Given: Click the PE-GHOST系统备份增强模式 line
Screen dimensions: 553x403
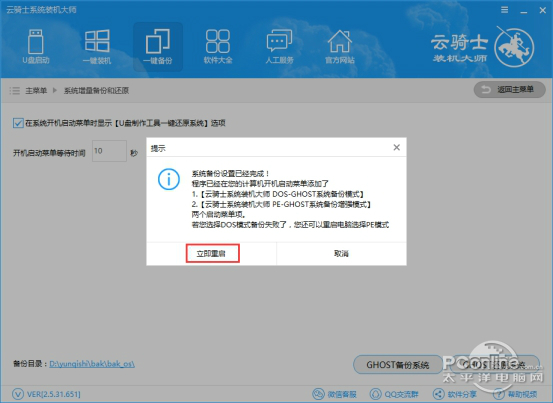Looking at the screenshot, I should coord(281,204).
